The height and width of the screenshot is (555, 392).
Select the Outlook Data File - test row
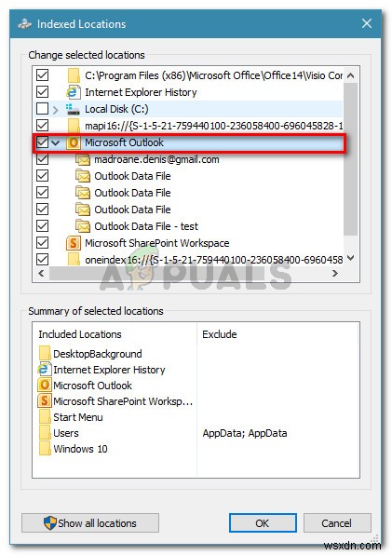[189, 226]
